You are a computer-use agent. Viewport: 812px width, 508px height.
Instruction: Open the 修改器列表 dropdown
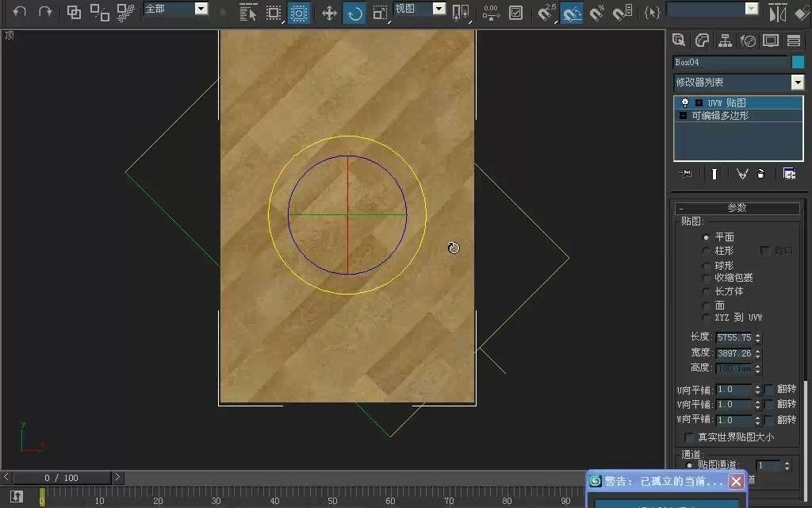click(797, 81)
